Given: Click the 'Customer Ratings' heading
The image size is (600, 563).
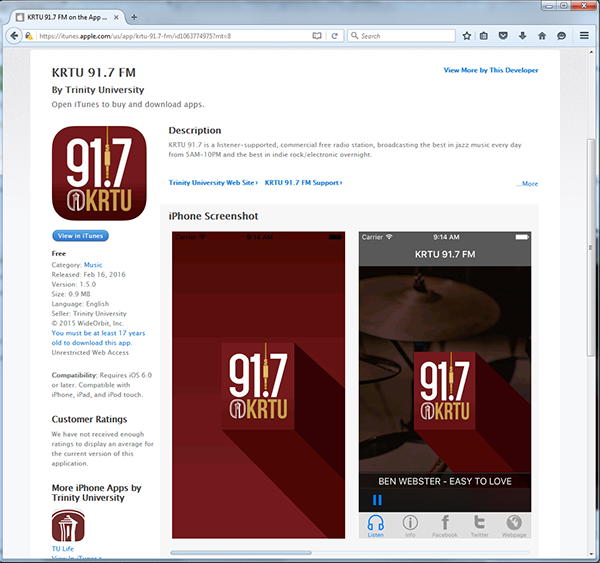Looking at the screenshot, I should tap(89, 419).
